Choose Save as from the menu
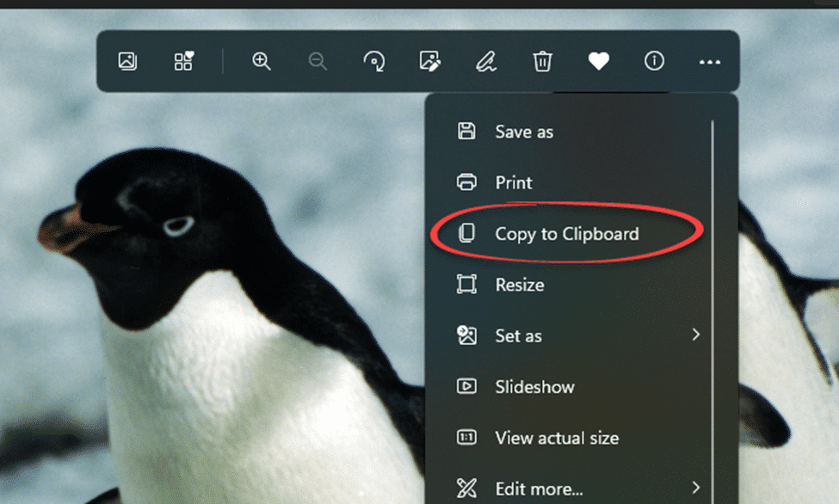This screenshot has width=839, height=504. [x=523, y=132]
